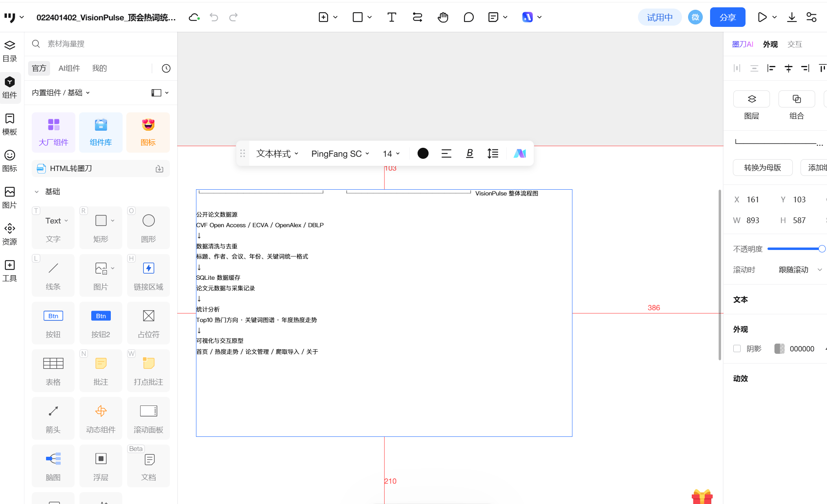The width and height of the screenshot is (827, 504).
Task: Click text alignment icon in floating toolbar
Action: [x=446, y=153]
